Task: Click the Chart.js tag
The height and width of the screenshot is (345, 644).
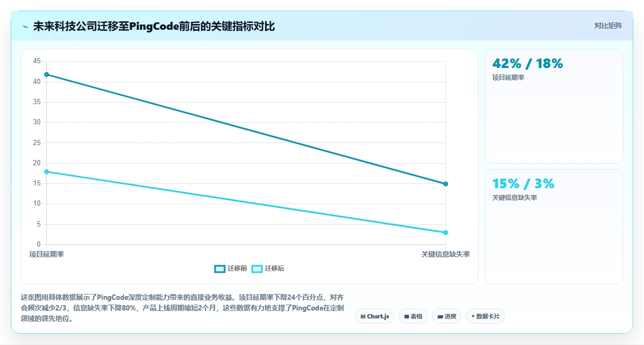Action: (x=375, y=316)
